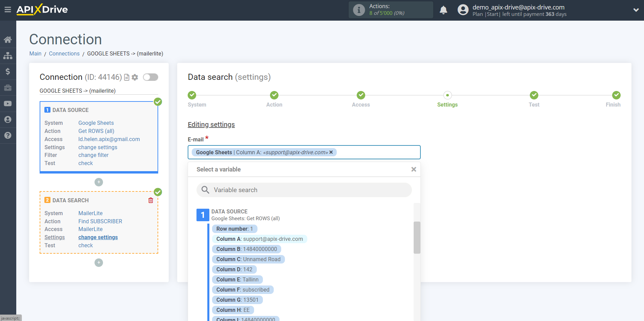Open Find SUBSCRIBER action link

pyautogui.click(x=100, y=221)
